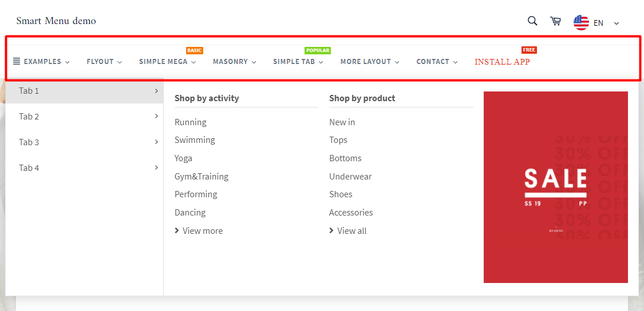
Task: Expand the Flyout menu
Action: 104,62
